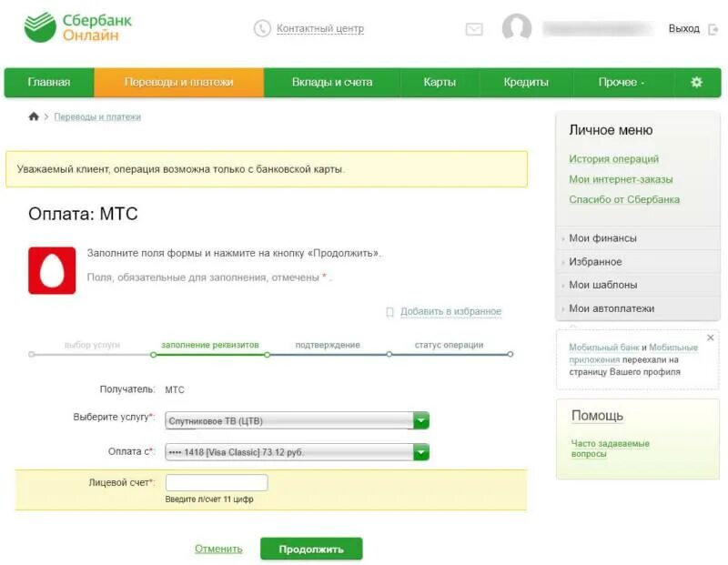Click the статус операции step label
Image resolution: width=728 pixels, height=565 pixels.
coord(449,345)
